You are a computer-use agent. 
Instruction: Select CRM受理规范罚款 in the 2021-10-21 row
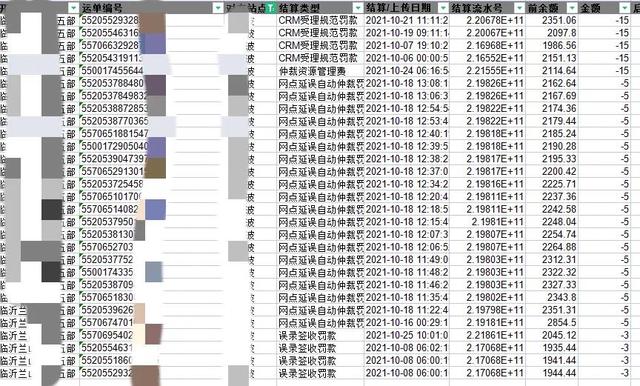coord(320,20)
